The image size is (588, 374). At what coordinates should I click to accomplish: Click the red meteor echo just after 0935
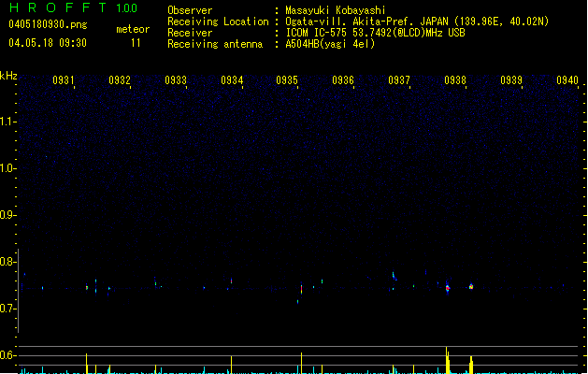click(x=301, y=289)
